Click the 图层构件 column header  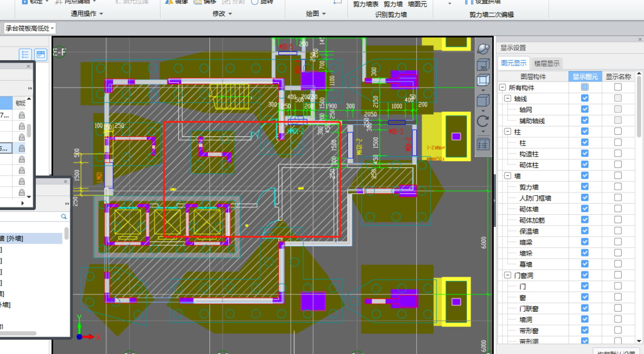point(533,76)
